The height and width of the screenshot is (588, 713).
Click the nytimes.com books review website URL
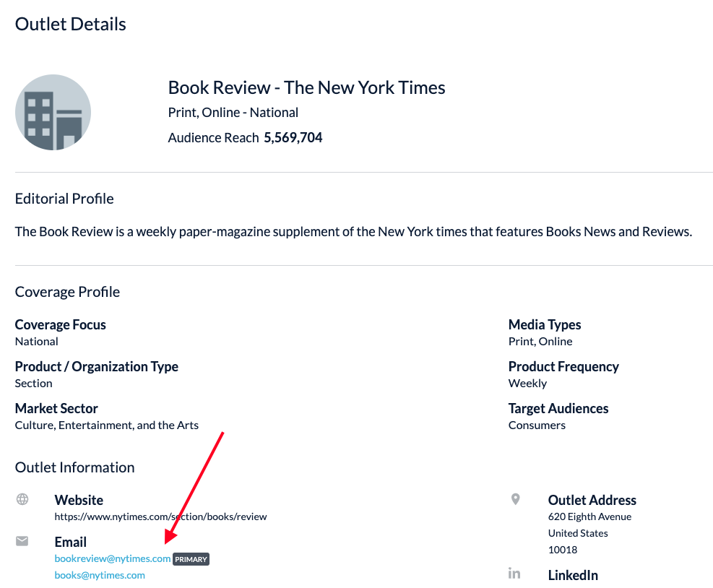point(160,516)
